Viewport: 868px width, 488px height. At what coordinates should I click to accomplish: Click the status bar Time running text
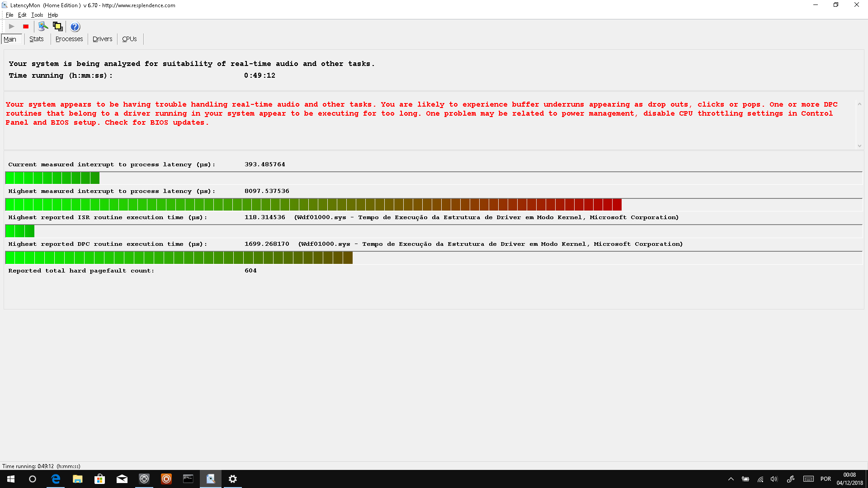coord(41,466)
